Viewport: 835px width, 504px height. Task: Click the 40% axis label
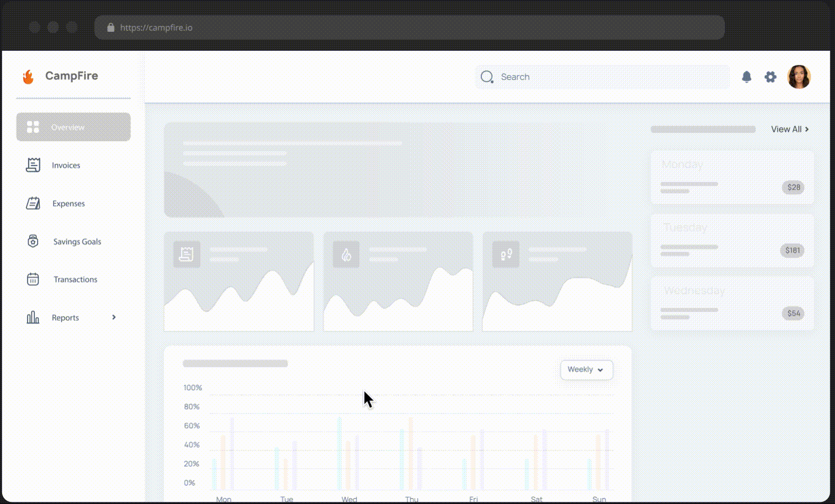[x=192, y=445]
